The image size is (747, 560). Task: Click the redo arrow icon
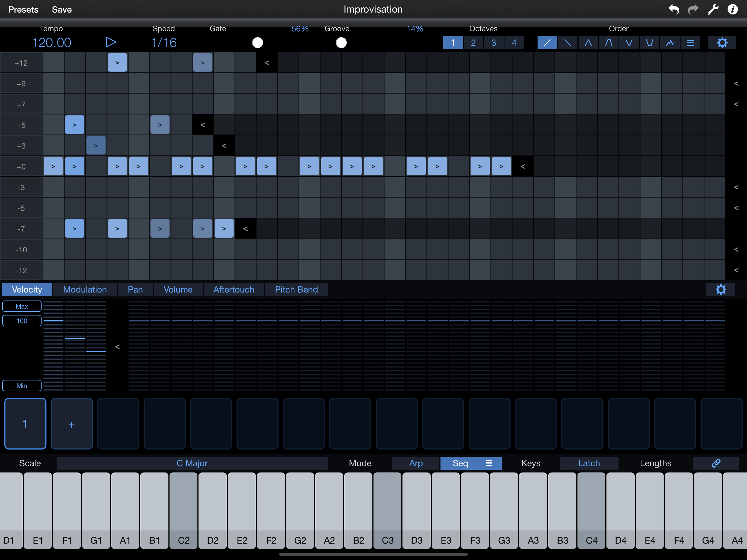click(693, 9)
